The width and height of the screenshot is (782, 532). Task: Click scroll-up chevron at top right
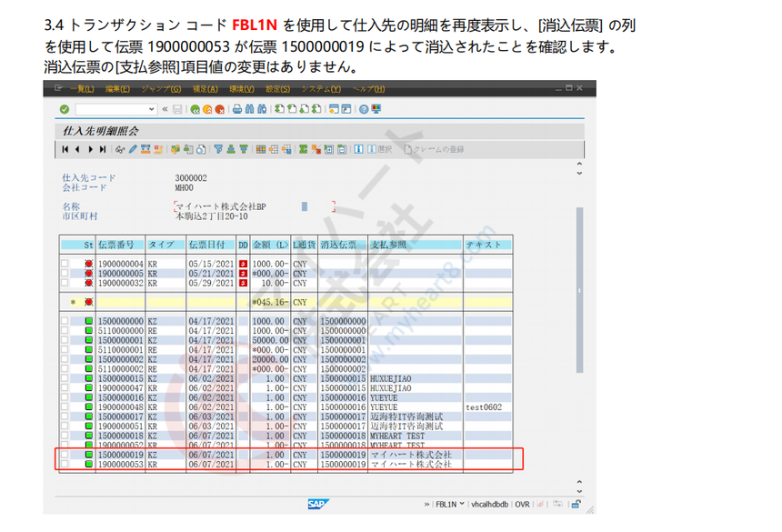pyautogui.click(x=579, y=163)
